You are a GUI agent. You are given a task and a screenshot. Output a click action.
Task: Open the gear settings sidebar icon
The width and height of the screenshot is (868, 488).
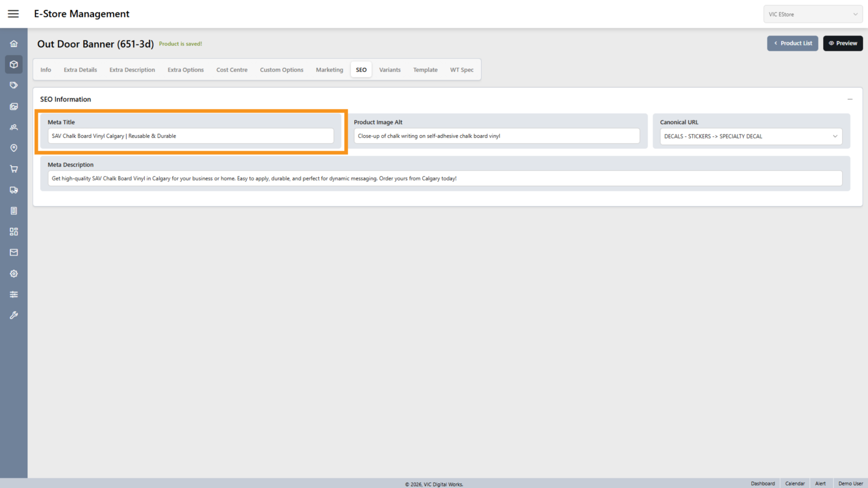pyautogui.click(x=14, y=274)
